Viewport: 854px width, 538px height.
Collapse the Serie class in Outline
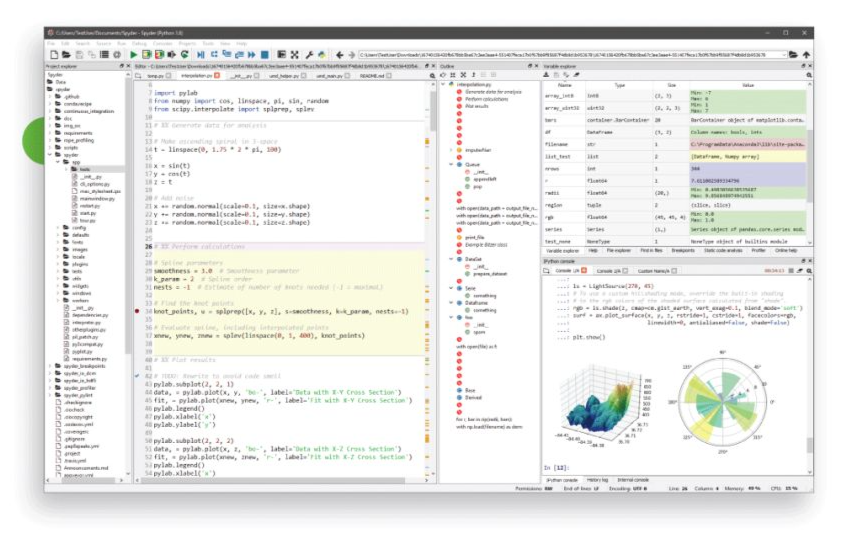point(451,288)
